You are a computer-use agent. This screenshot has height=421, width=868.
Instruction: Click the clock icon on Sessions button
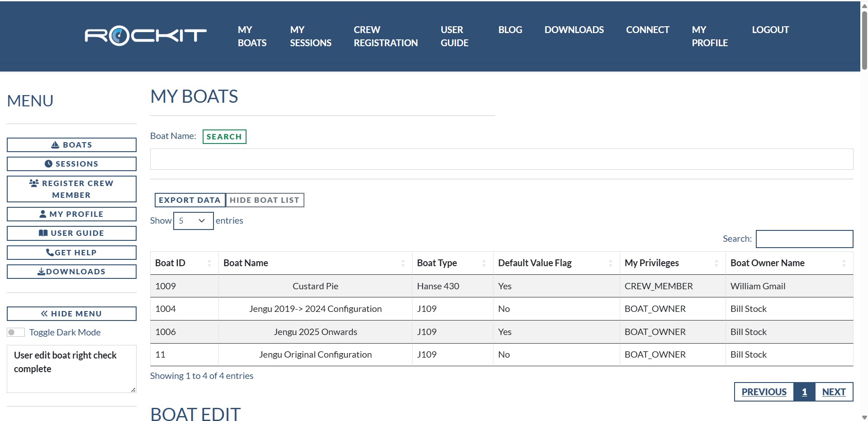pos(48,164)
